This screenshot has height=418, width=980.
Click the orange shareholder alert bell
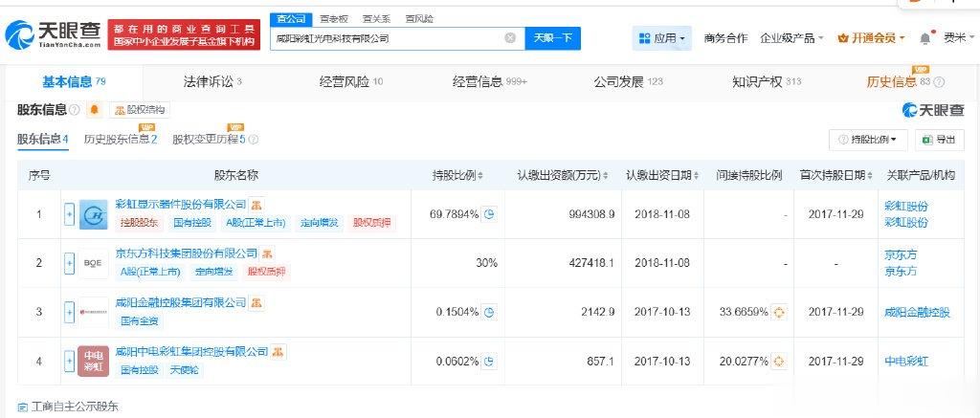95,110
